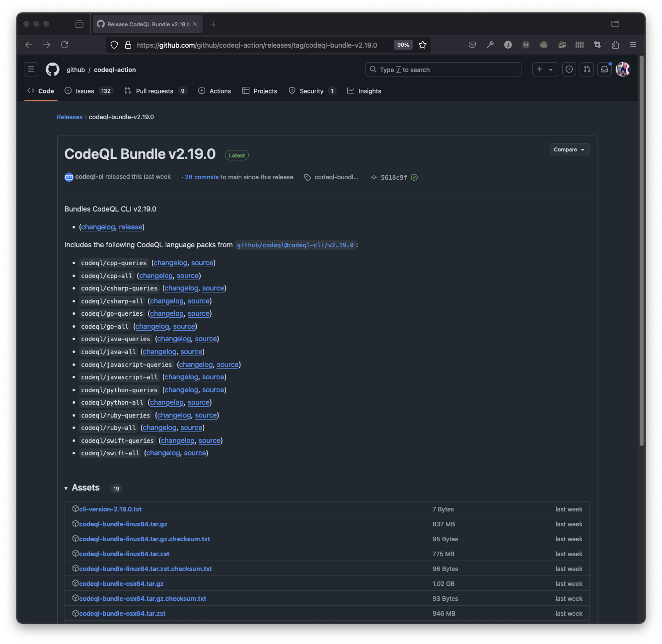Open the Compare dropdown
662x644 pixels.
pos(570,149)
